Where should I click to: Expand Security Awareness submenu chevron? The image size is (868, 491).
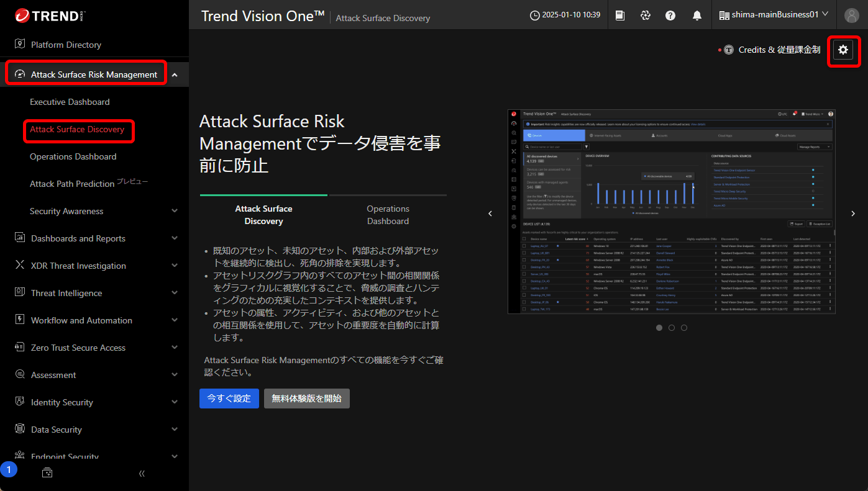point(175,211)
